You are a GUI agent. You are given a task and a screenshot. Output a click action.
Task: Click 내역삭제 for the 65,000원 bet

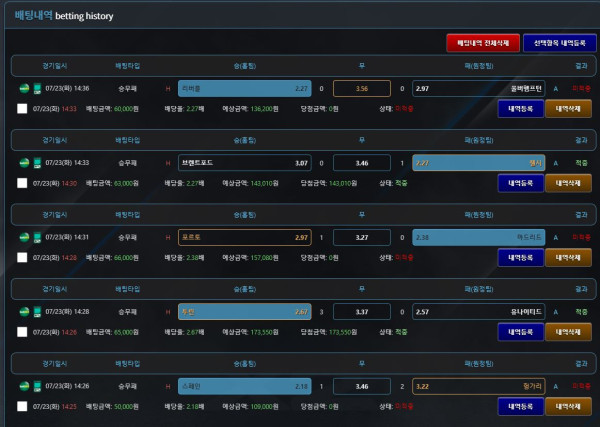(568, 332)
